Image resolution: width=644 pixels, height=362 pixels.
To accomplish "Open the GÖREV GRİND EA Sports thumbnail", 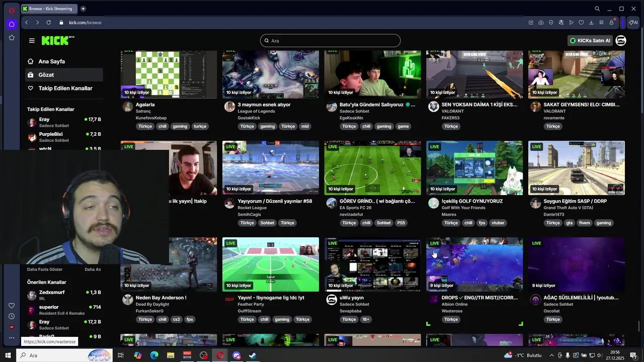I will (372, 168).
